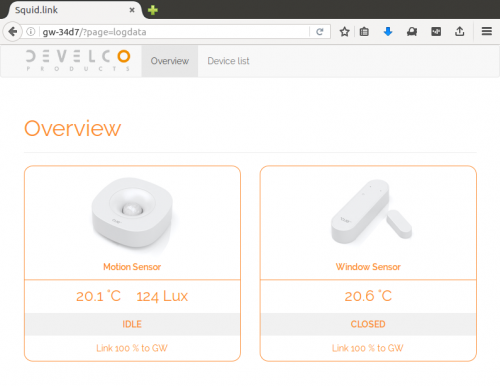
Task: Click the site info icon in address bar
Action: 31,32
